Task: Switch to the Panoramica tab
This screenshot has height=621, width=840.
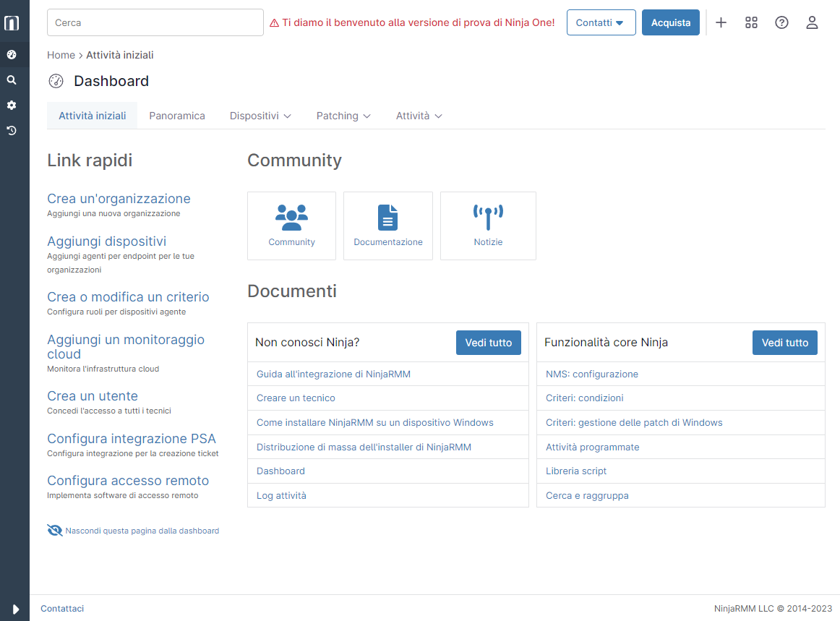Action: click(177, 116)
